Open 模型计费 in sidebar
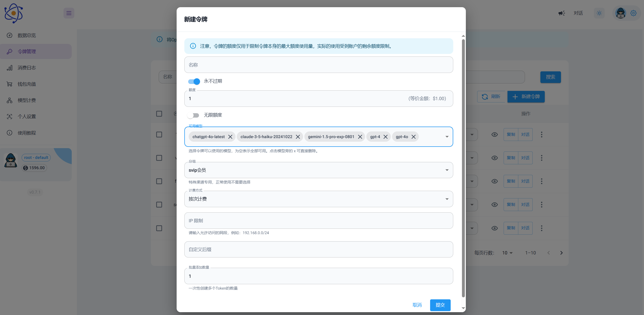Image resolution: width=644 pixels, height=315 pixels. tap(36, 100)
